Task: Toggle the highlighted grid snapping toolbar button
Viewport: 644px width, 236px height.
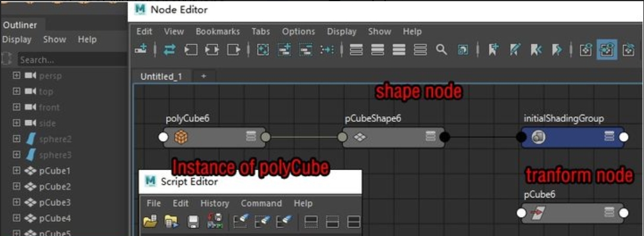Action: click(607, 50)
